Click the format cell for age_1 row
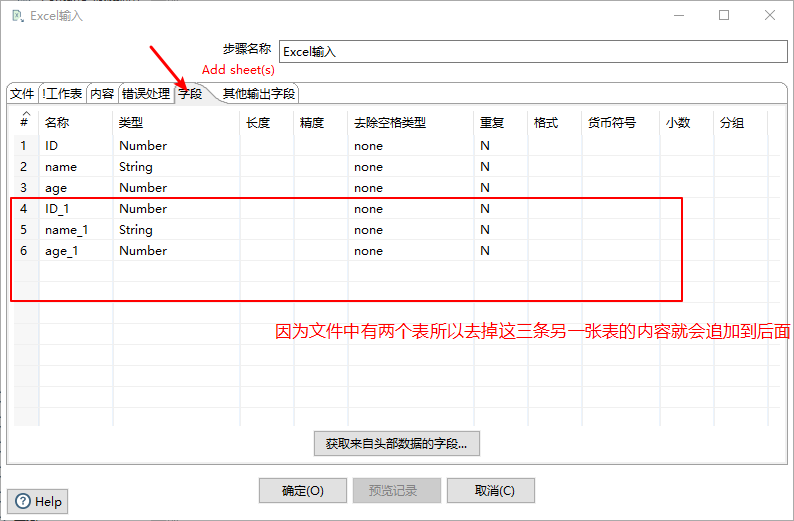Image resolution: width=794 pixels, height=521 pixels. tap(554, 251)
